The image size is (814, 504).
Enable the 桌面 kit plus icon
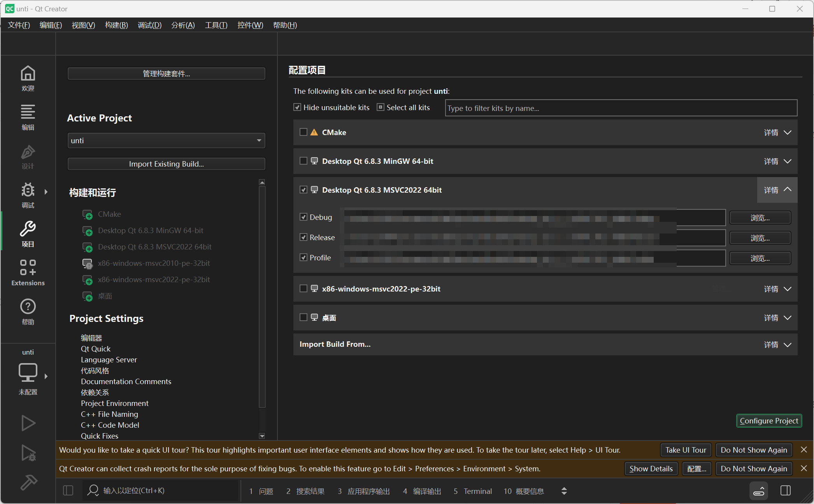pyautogui.click(x=88, y=296)
